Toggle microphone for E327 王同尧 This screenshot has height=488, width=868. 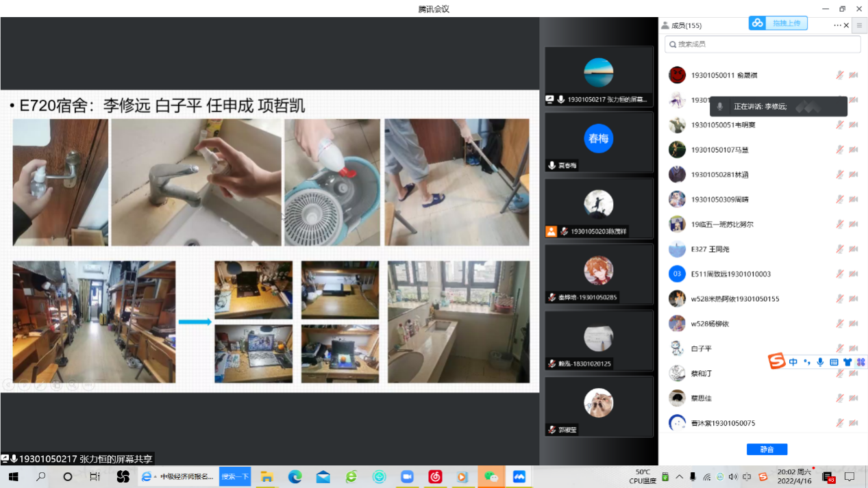(839, 249)
